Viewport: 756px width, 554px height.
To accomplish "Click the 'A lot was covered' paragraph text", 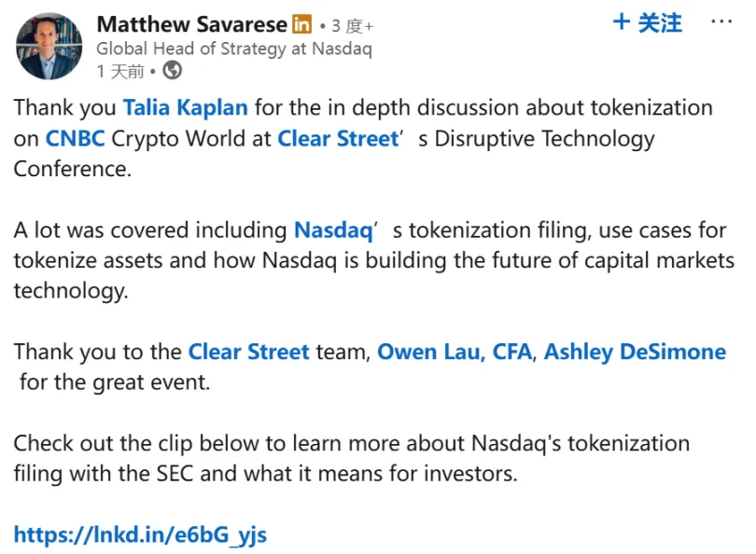I will [x=149, y=229].
